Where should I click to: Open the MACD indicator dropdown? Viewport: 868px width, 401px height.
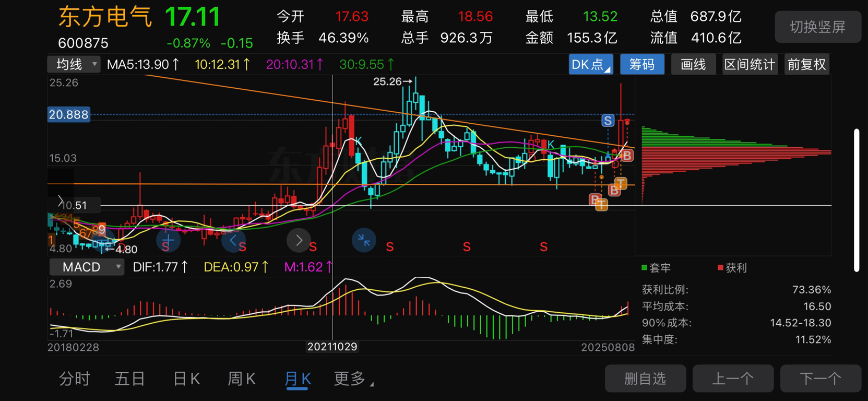click(87, 267)
